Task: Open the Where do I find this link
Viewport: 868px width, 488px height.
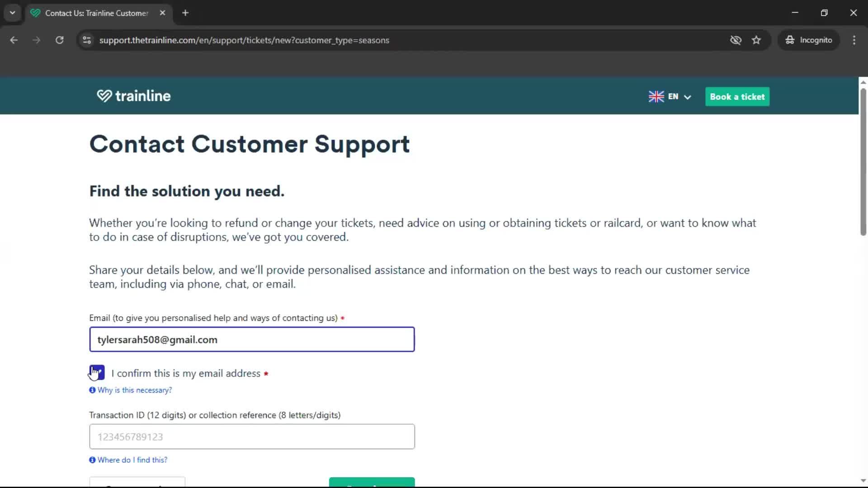Action: pos(132,460)
